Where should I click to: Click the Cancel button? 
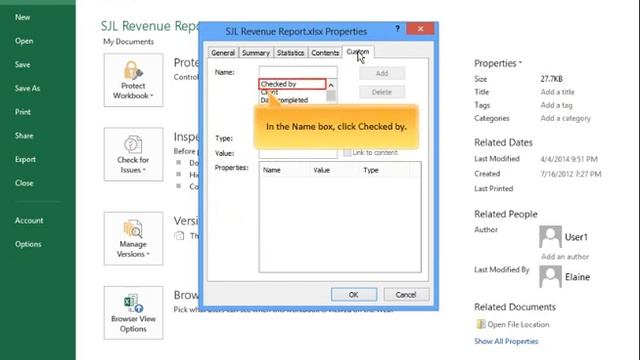coord(406,295)
